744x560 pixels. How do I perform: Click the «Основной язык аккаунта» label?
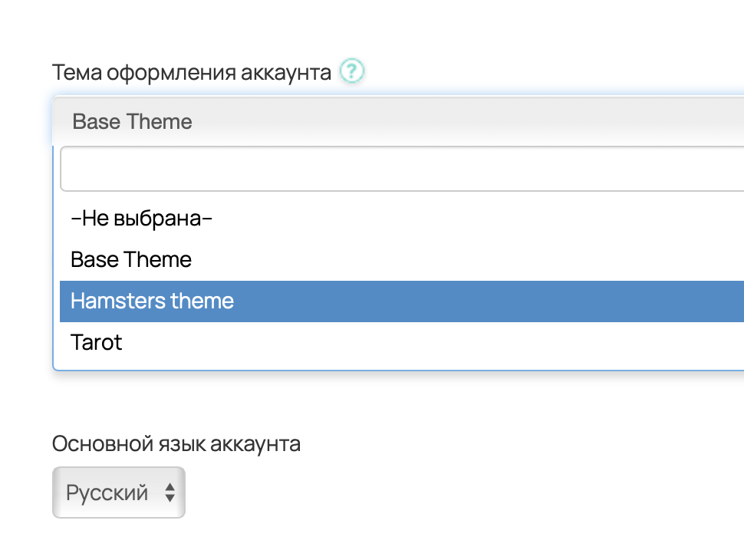click(176, 443)
